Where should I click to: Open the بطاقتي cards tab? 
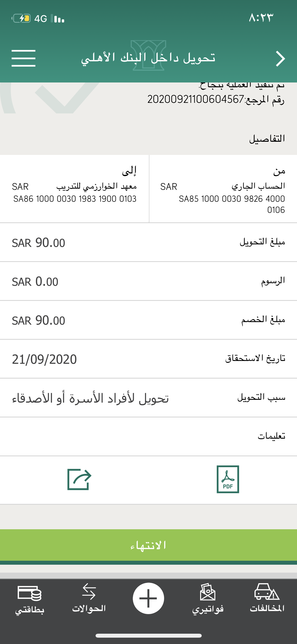pos(30,598)
